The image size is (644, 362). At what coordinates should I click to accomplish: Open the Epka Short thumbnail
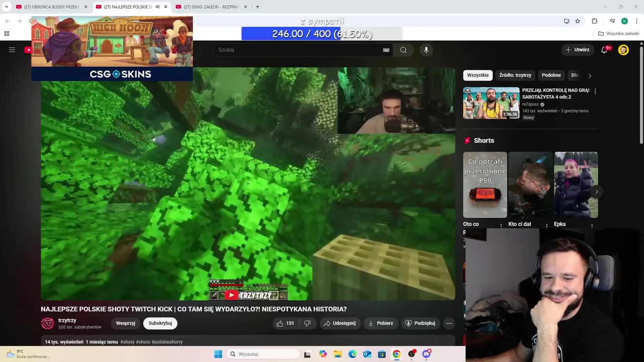click(x=576, y=185)
